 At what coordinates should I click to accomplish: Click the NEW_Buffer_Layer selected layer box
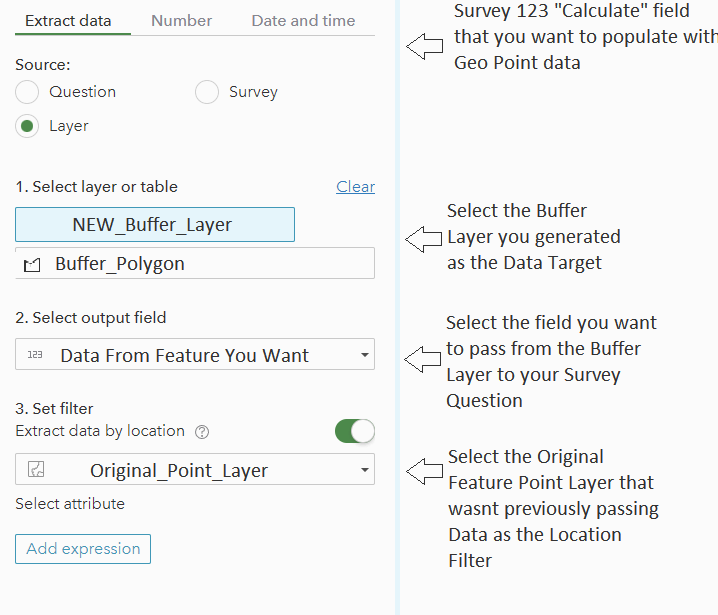click(155, 225)
